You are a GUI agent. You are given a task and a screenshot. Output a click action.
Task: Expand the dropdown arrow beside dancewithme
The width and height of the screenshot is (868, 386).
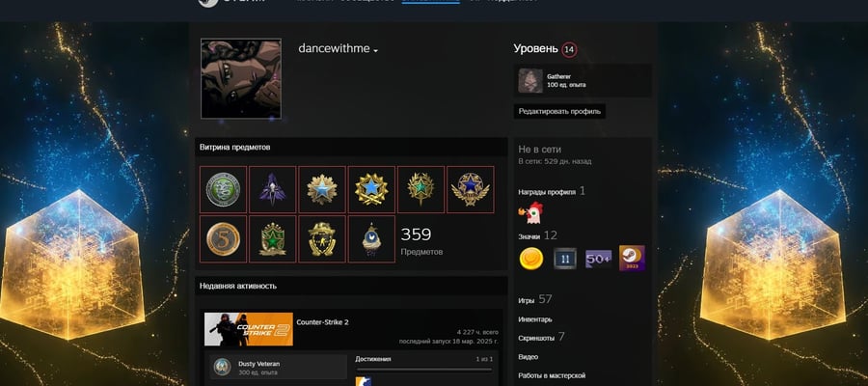[x=375, y=50]
